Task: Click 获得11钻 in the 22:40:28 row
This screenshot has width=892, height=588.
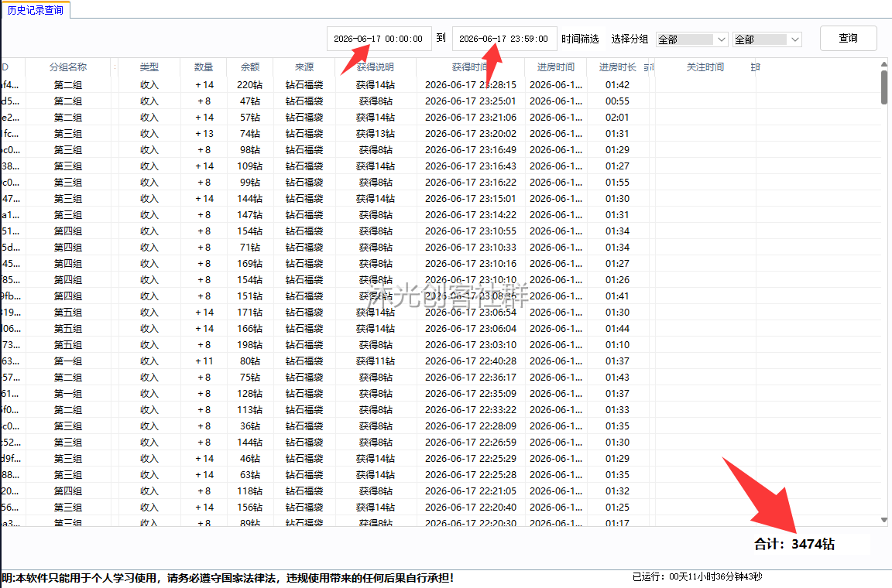Action: click(376, 361)
